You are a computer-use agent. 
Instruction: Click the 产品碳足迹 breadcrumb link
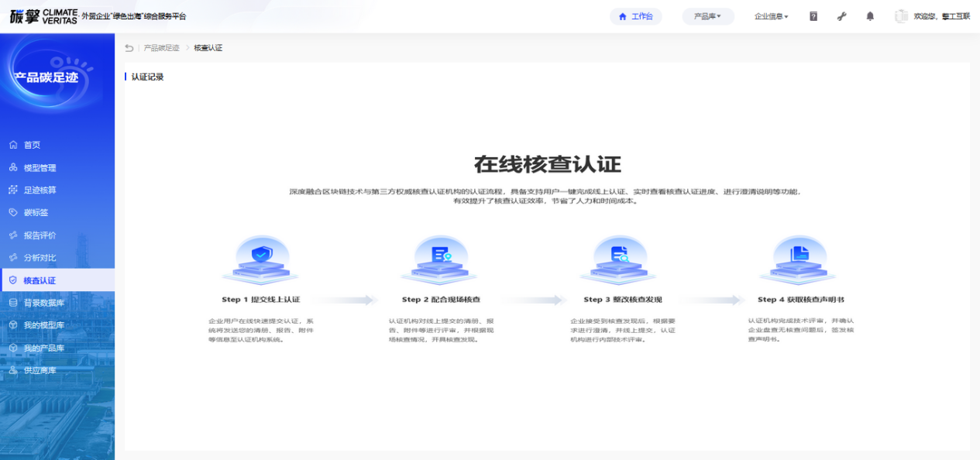[x=161, y=48]
